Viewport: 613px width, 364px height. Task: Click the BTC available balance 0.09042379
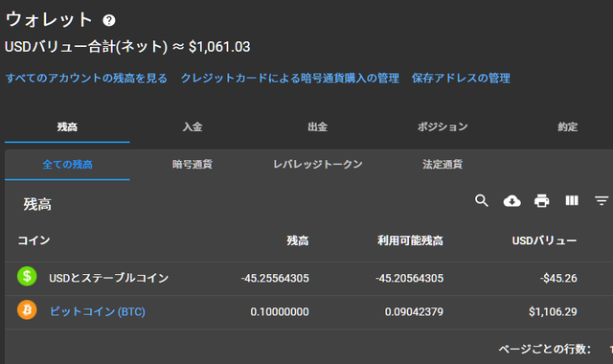414,311
